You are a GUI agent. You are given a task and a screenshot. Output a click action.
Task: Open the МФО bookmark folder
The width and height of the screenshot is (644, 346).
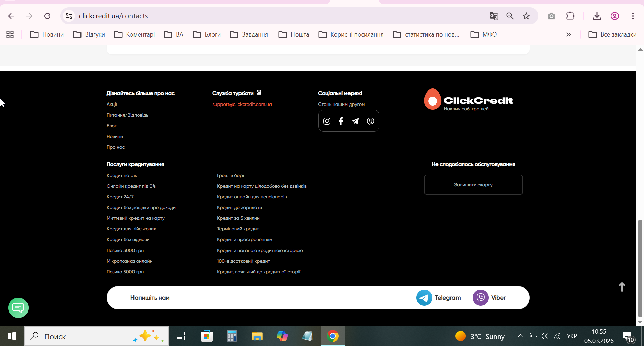[x=484, y=34]
